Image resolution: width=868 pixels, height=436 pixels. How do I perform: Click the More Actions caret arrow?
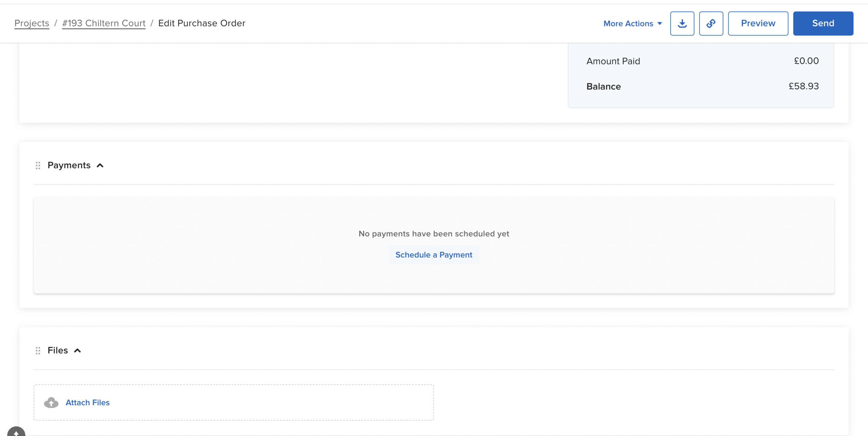tap(659, 24)
